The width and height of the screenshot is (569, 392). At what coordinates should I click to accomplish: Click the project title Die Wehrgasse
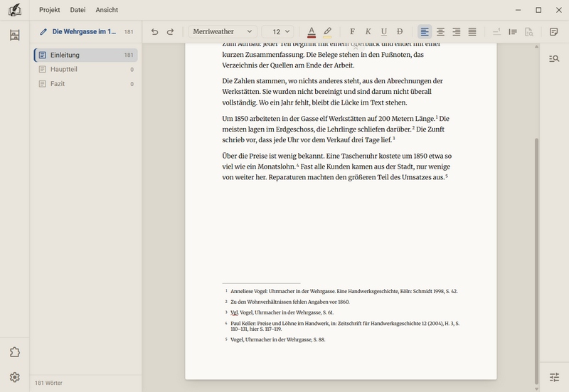[84, 31]
